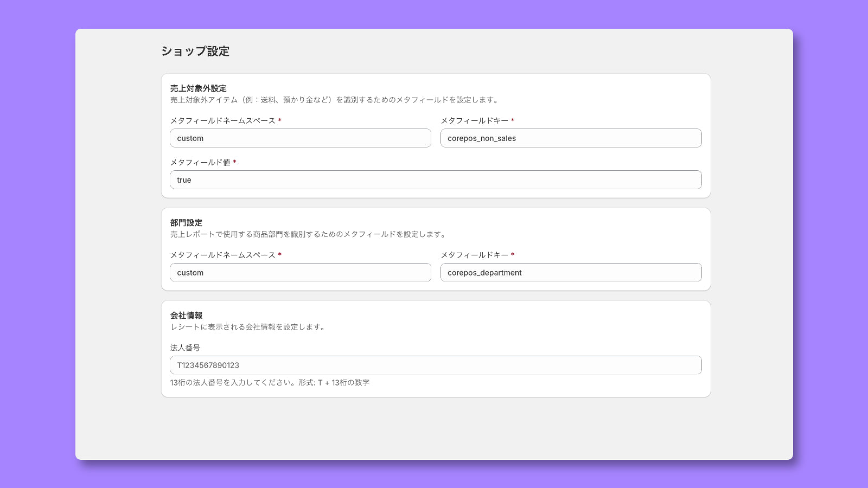Click the red asterisk next to メタフィールド値
Image resolution: width=868 pixels, height=488 pixels.
[234, 162]
